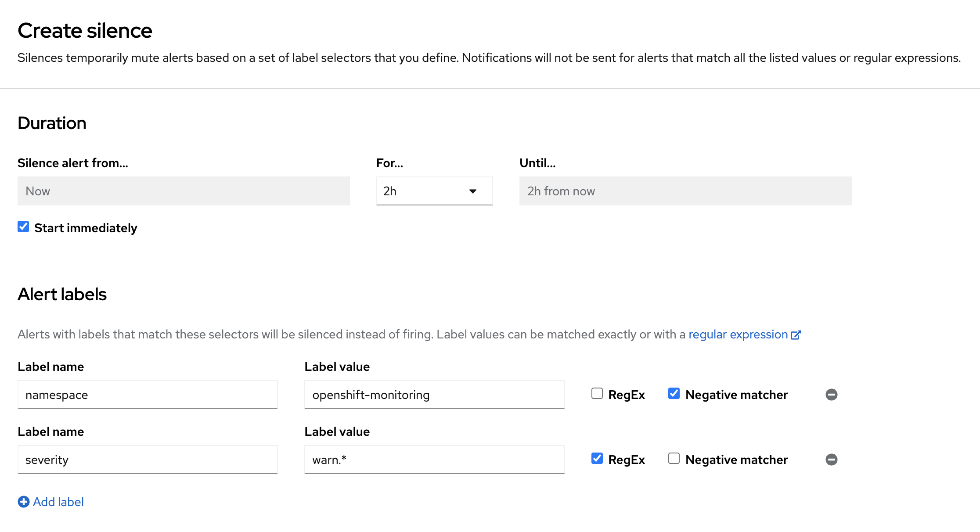Remove the severity label row

(831, 460)
